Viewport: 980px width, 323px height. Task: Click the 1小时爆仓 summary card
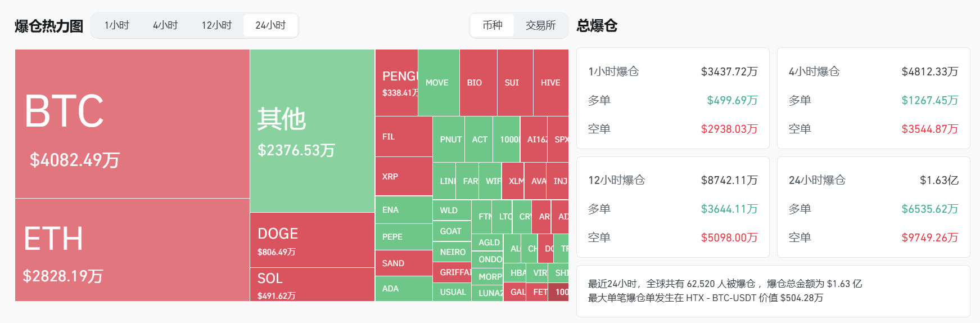point(672,98)
